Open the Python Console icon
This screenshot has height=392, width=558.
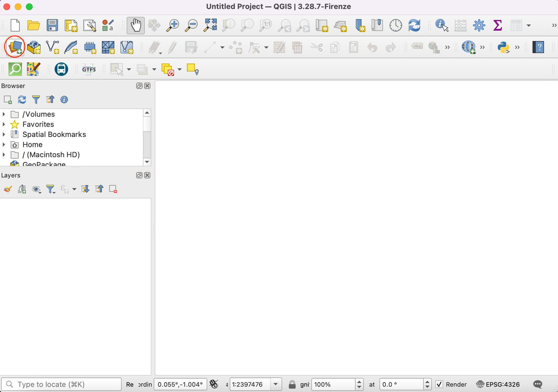point(503,47)
